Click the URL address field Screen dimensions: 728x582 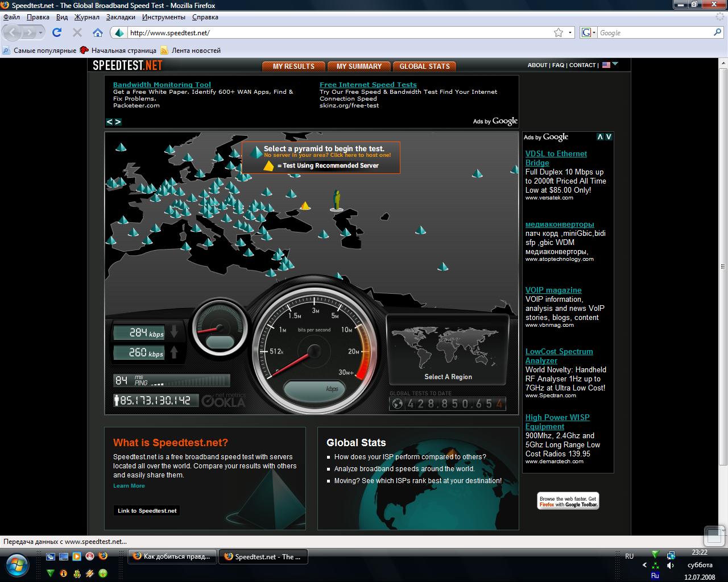[339, 32]
